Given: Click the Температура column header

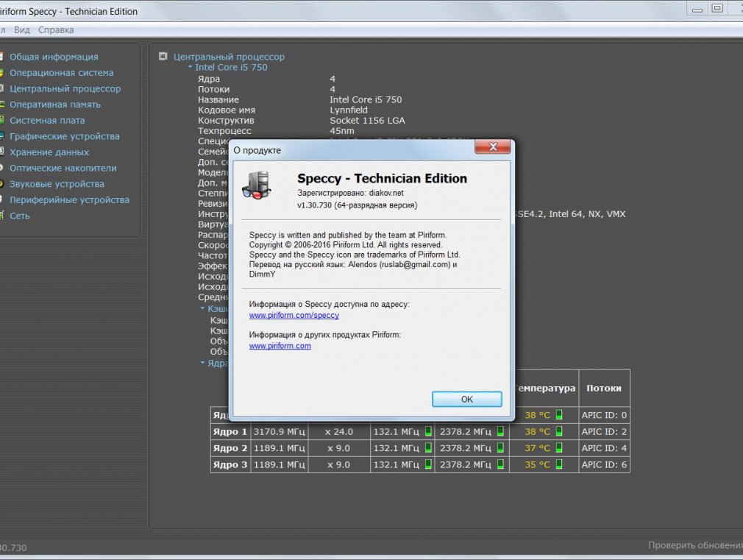Looking at the screenshot, I should click(x=545, y=388).
